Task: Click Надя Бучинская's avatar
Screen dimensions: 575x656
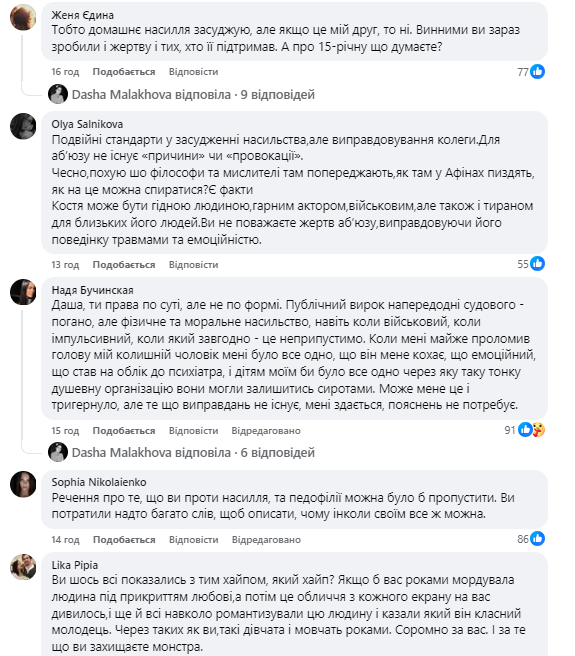Action: pyautogui.click(x=23, y=292)
